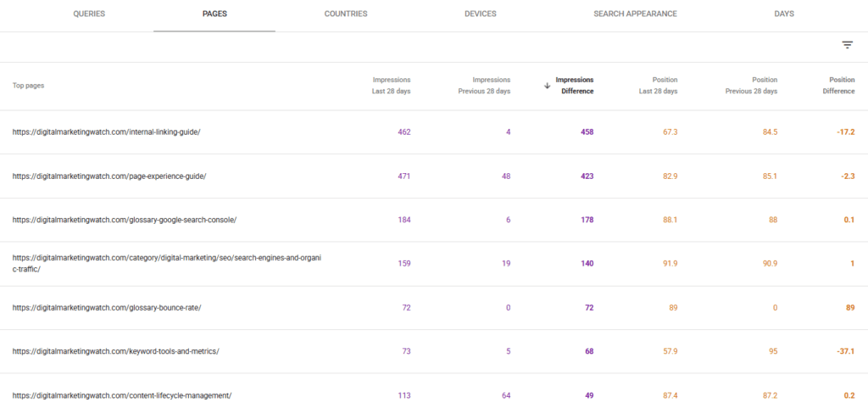Click impressions difference value 178

click(587, 220)
